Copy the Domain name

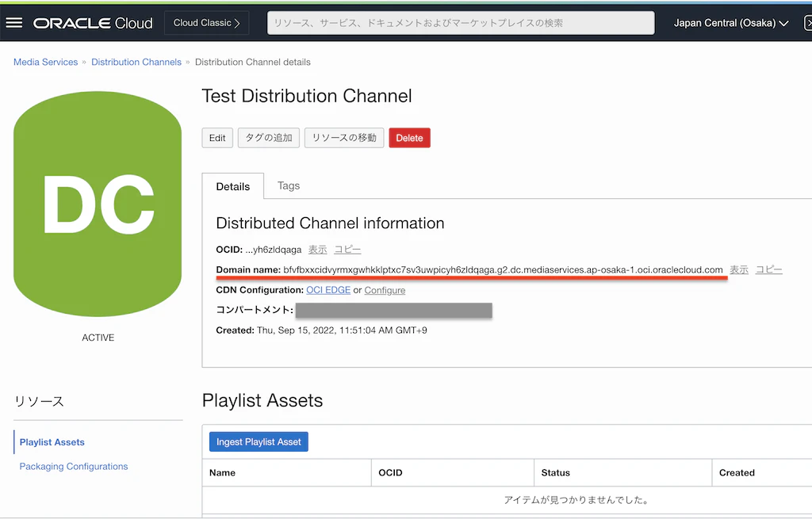[769, 269]
